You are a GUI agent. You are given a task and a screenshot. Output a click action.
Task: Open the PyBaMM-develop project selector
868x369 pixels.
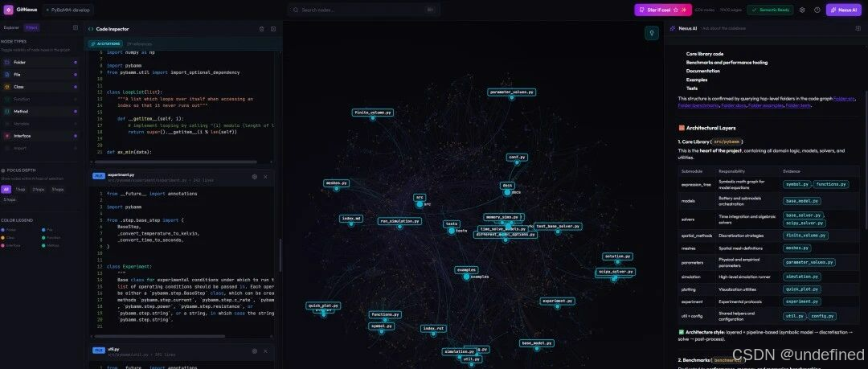69,10
